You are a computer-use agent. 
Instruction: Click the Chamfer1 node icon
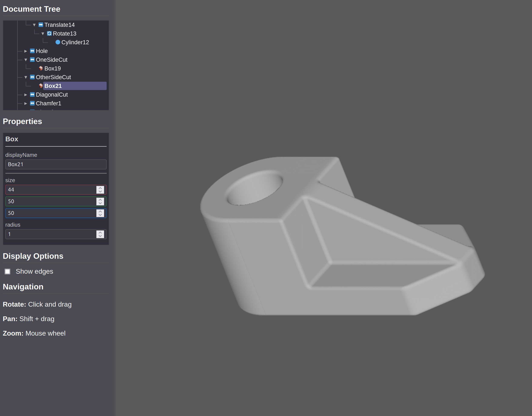click(x=32, y=103)
